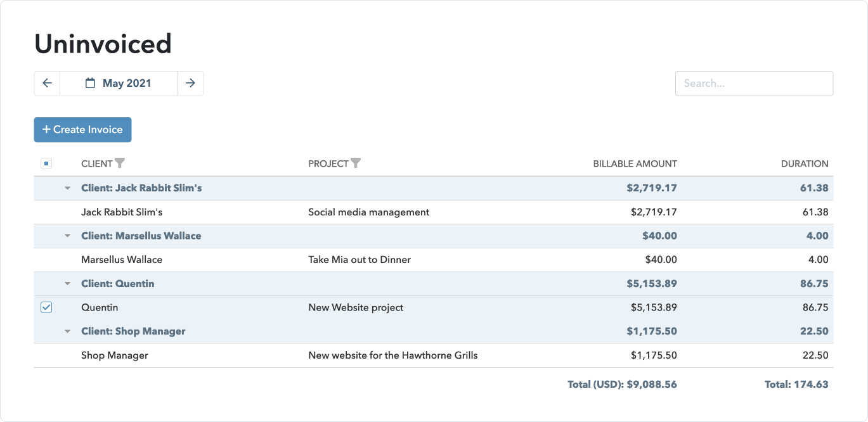The image size is (868, 422).
Task: Open the Project column filter icon
Action: click(356, 163)
